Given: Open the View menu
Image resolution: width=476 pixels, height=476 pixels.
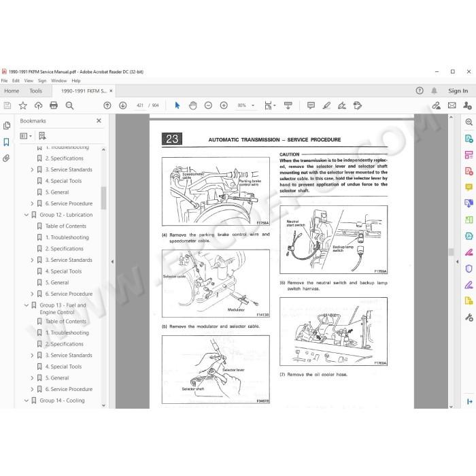Looking at the screenshot, I should tap(29, 81).
